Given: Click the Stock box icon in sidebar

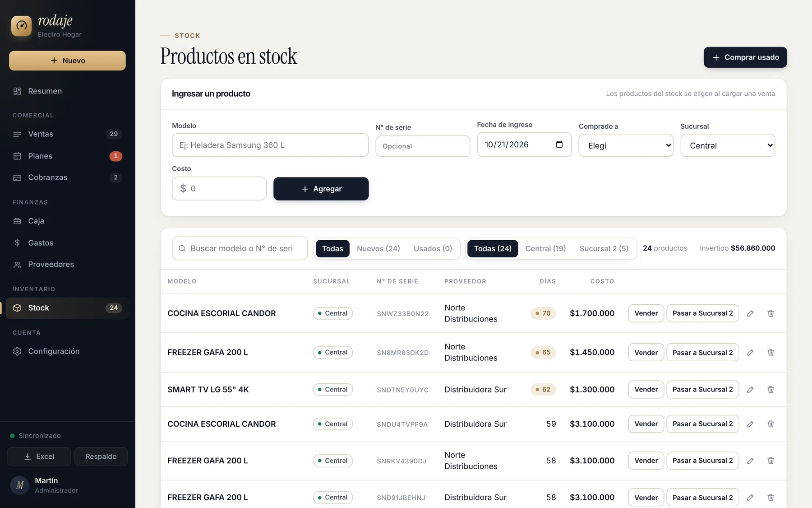Looking at the screenshot, I should click(17, 308).
